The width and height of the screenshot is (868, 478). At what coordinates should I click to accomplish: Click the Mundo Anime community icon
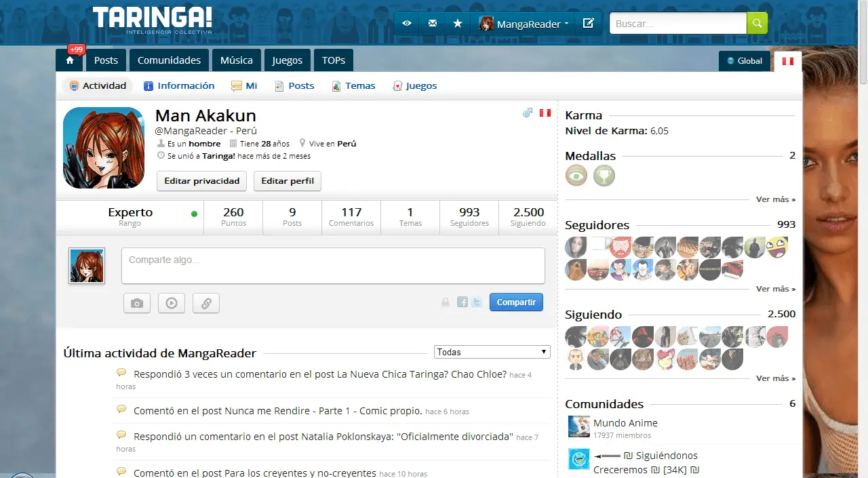click(x=579, y=426)
